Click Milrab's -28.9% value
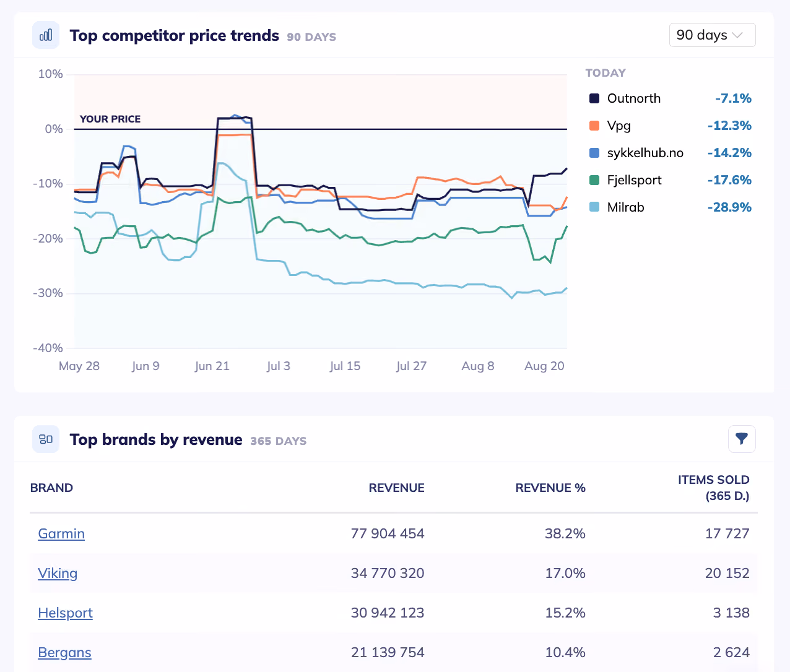 point(729,207)
